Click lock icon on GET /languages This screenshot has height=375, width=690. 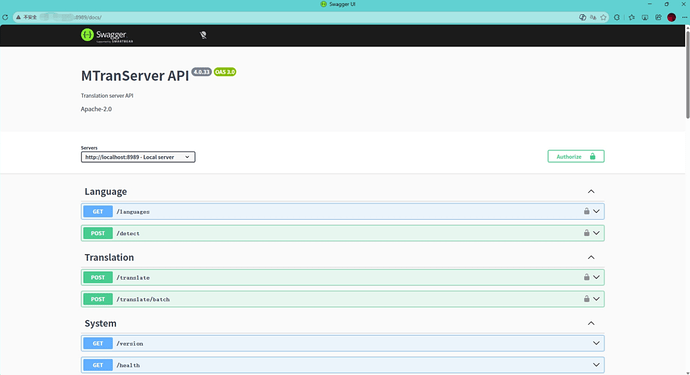(x=587, y=211)
